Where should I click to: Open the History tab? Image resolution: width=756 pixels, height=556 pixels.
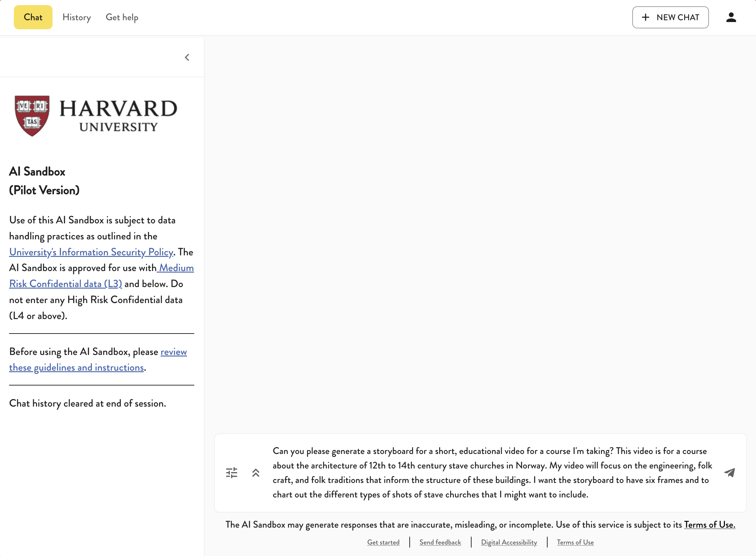click(x=77, y=17)
